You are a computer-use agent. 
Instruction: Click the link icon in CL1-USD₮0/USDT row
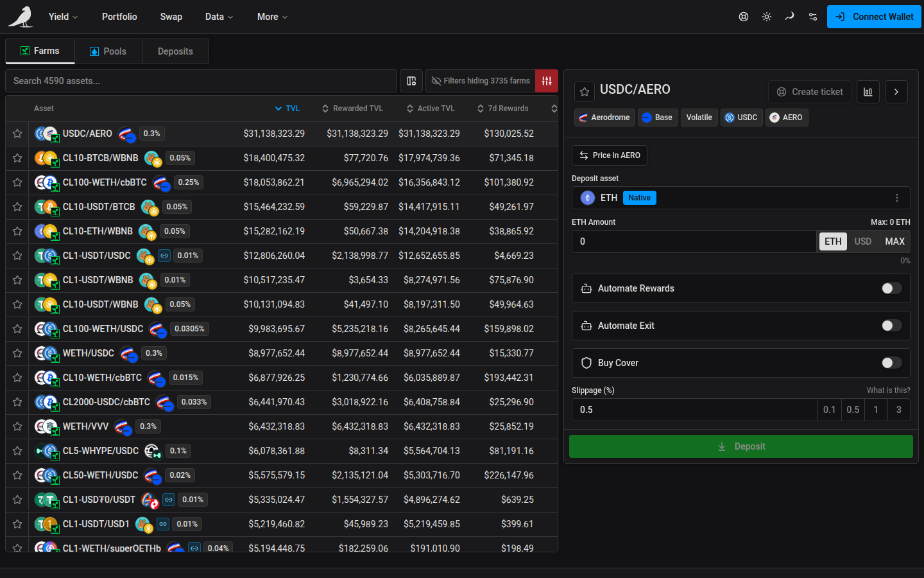click(x=169, y=500)
